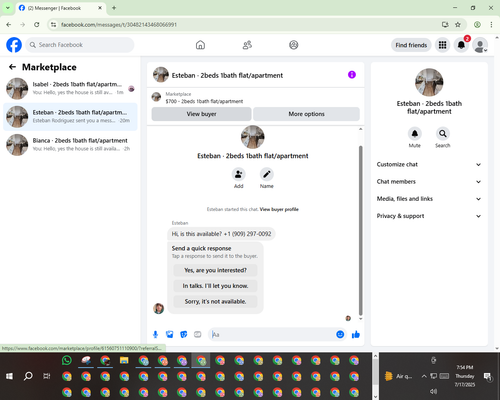Open File Explorer from the taskbar
The width and height of the screenshot is (500, 400).
pyautogui.click(x=124, y=360)
